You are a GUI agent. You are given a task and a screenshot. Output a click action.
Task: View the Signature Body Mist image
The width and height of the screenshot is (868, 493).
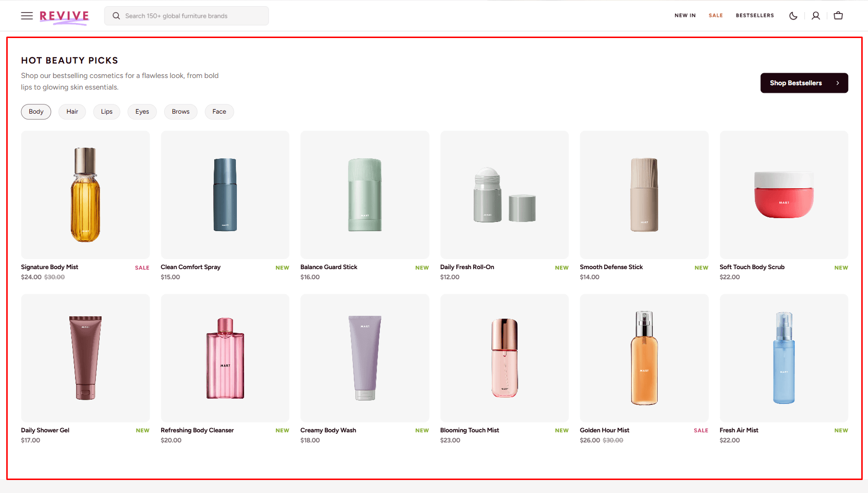(85, 195)
